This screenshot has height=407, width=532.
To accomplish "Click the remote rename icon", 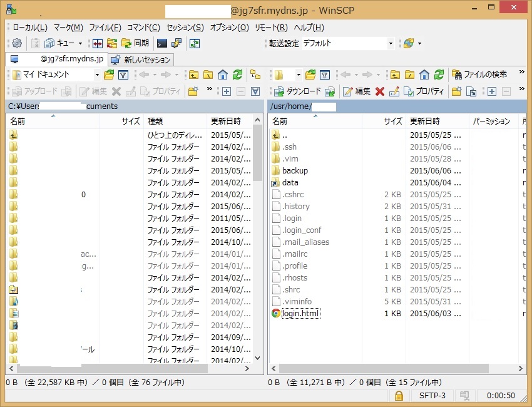I will [394, 91].
